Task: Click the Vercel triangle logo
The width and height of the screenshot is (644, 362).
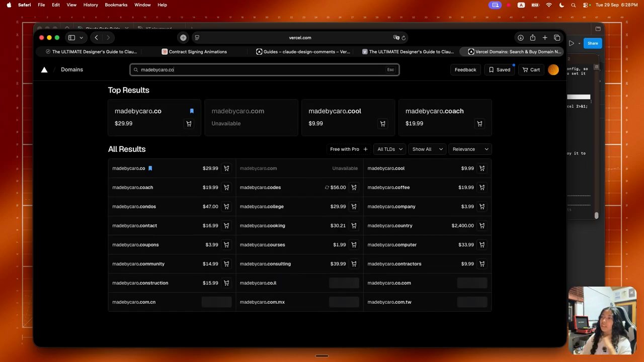Action: (44, 70)
